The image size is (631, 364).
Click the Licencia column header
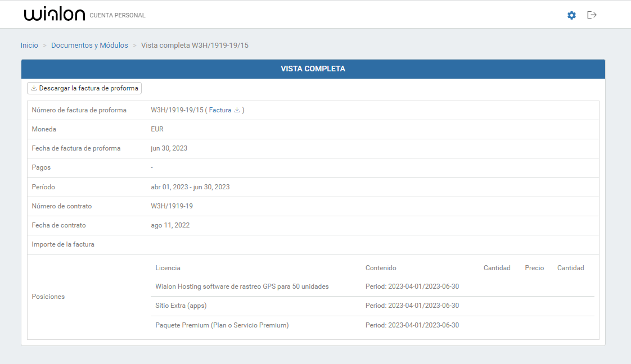pos(168,268)
